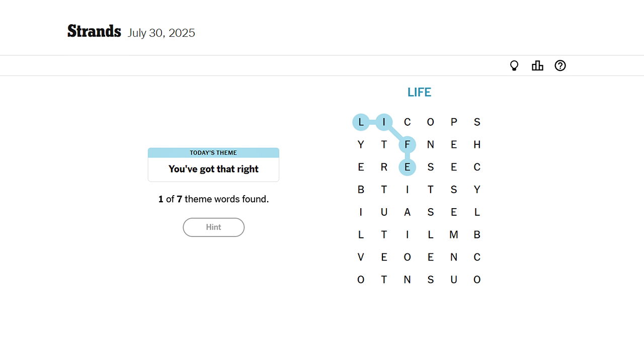
Task: Select the letter V in the grid
Action: (x=361, y=257)
